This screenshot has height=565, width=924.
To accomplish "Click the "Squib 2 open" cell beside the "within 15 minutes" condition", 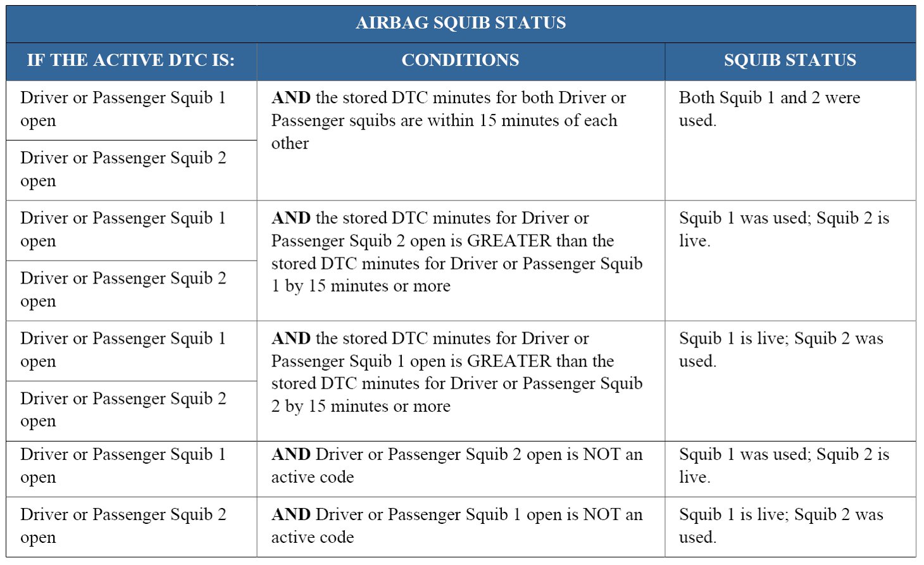I will point(123,169).
